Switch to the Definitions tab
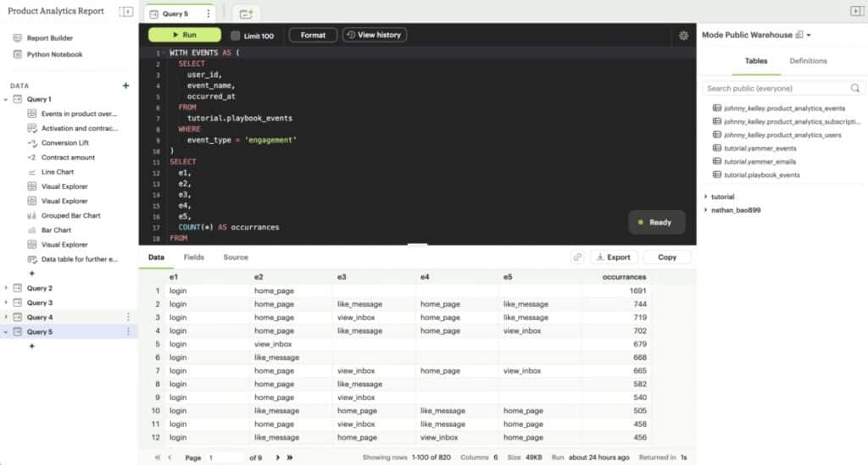868x465 pixels. (x=808, y=61)
